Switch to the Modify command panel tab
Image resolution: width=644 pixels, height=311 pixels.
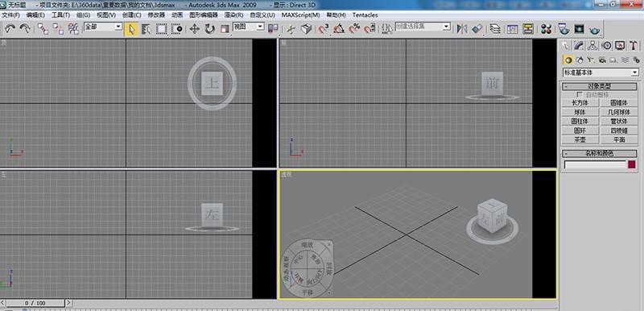coord(579,45)
